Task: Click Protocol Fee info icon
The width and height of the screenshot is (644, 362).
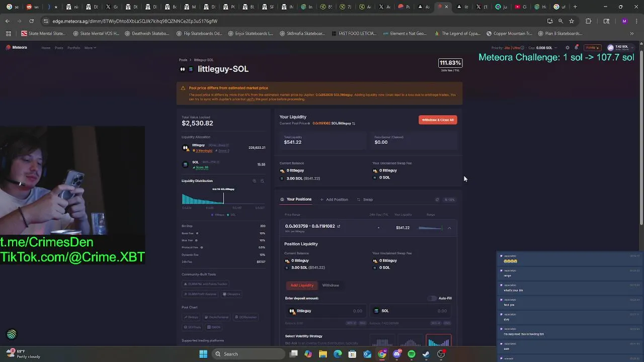Action: point(202,247)
